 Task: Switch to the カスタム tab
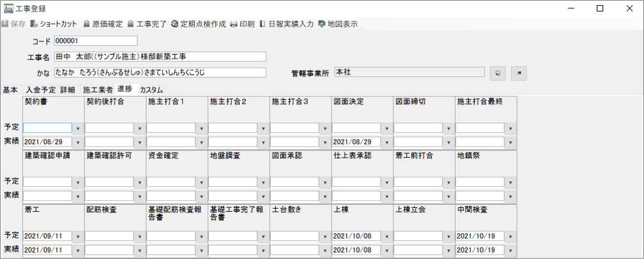pyautogui.click(x=151, y=90)
